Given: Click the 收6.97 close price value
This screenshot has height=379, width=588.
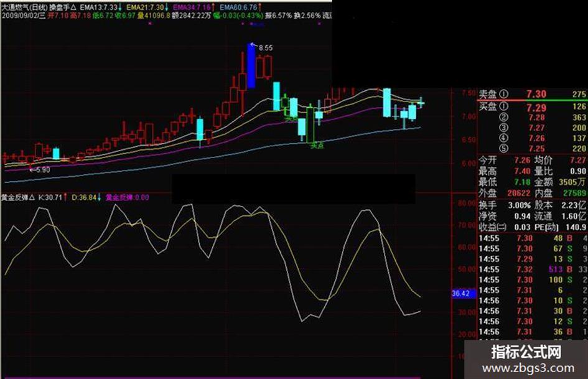Looking at the screenshot, I should 124,16.
